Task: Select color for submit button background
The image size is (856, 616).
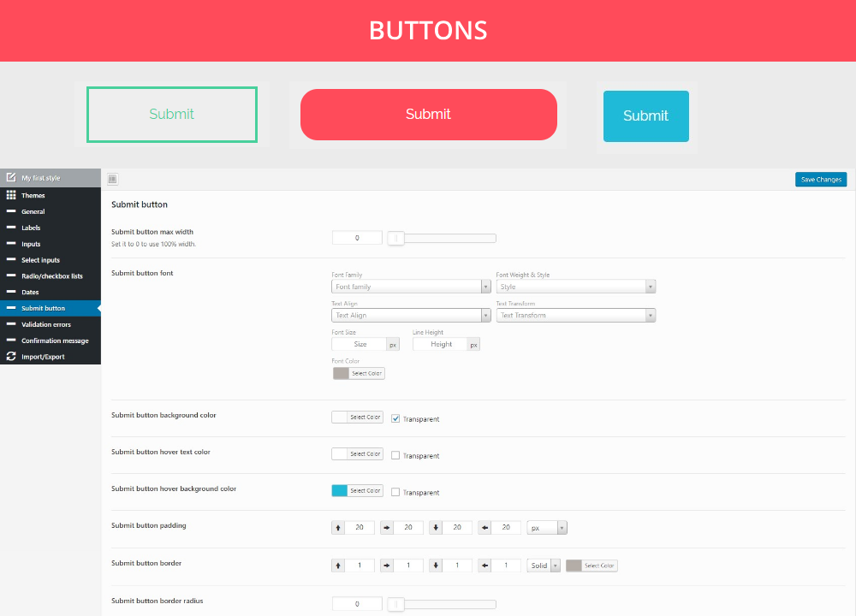Action: pos(357,417)
